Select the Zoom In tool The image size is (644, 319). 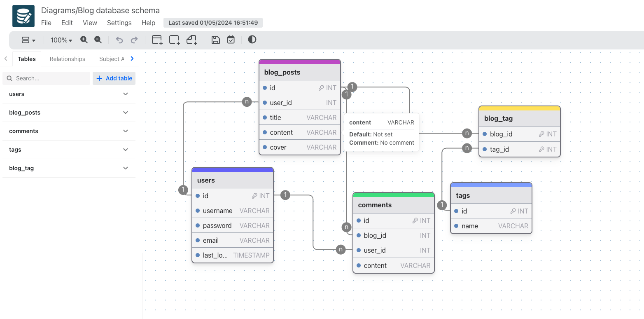pos(84,40)
